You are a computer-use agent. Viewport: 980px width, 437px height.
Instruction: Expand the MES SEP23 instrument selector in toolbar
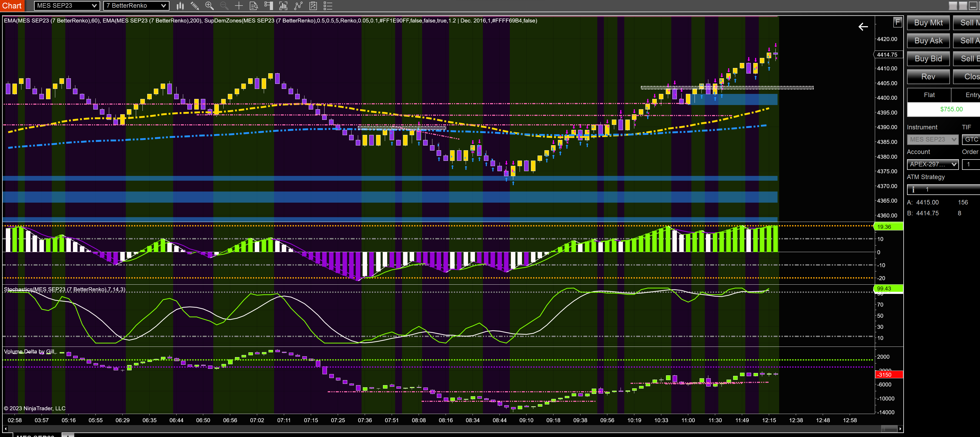(67, 6)
